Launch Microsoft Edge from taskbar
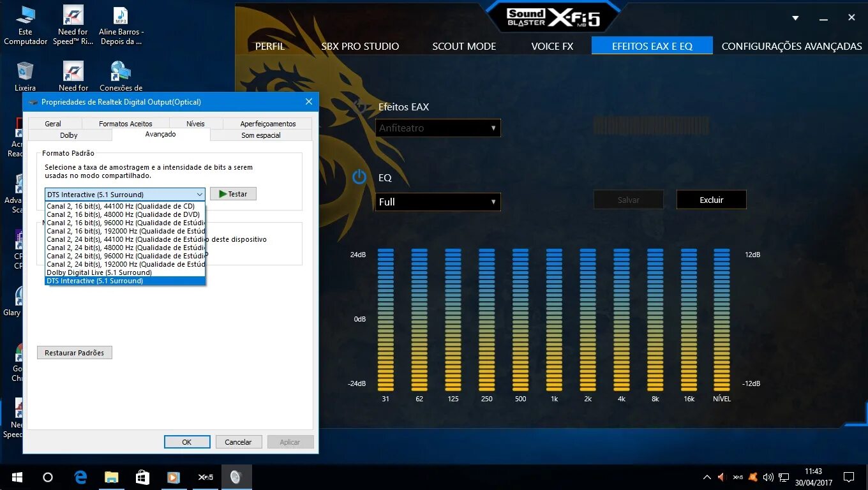 (x=80, y=477)
